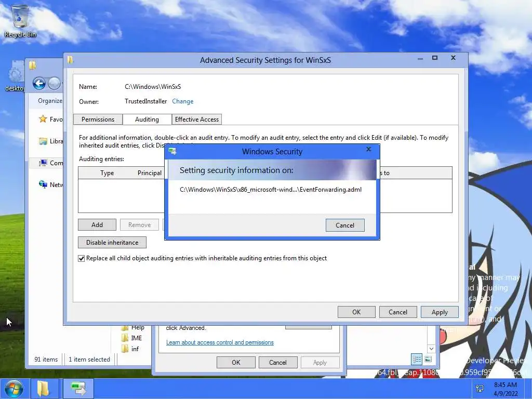Click the C:\Windows\WinSxS name path text
This screenshot has width=532, height=399.
[153, 87]
